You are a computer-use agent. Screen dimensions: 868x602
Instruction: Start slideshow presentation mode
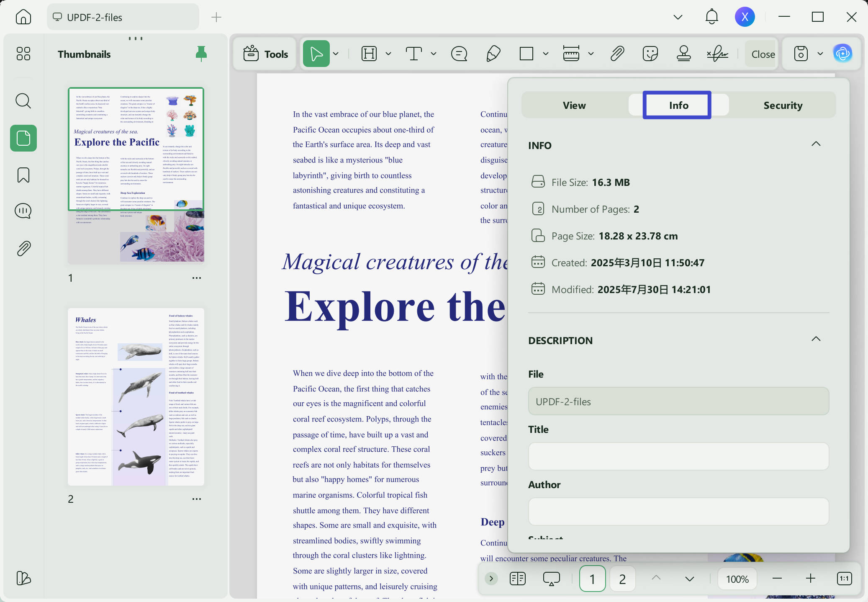tap(551, 579)
